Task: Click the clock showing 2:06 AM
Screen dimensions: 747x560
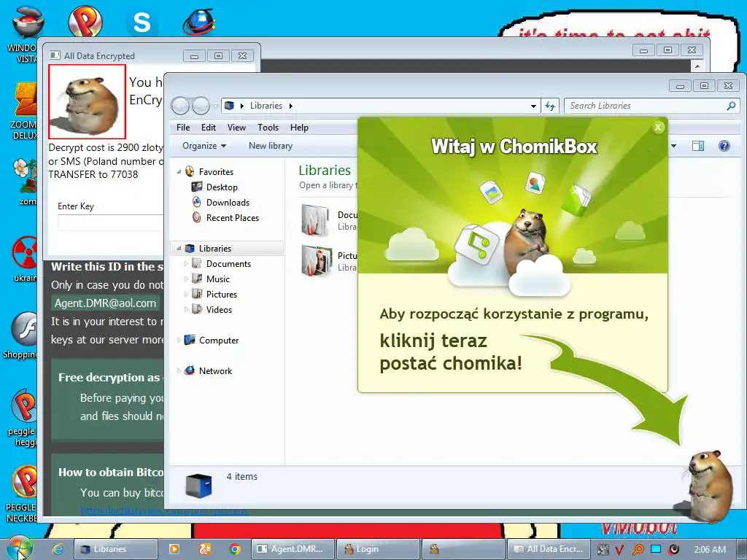Action: [x=709, y=550]
